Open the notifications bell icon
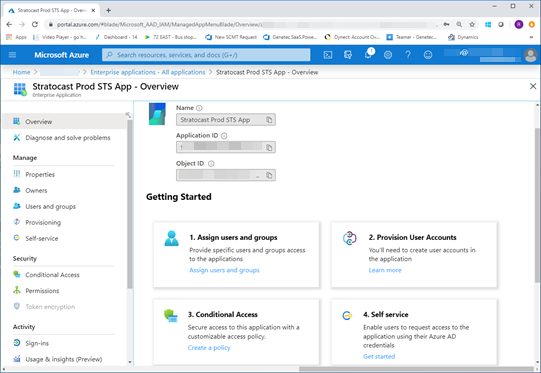Screen dimensions: 541x373 click(x=368, y=54)
